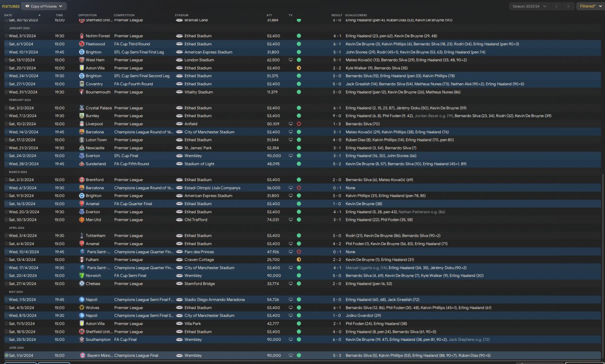Screen dimensions: 605x364
Task: Toggle the tick circle for Sat, 2/3/2024
Action: (x=6, y=180)
